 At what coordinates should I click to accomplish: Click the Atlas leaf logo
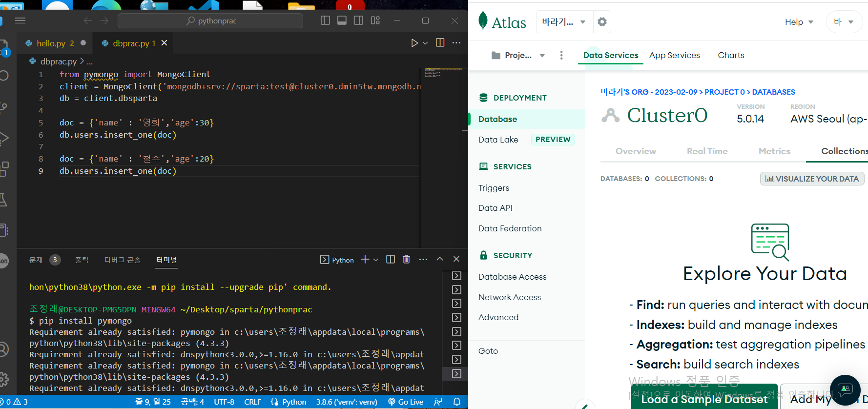[483, 21]
